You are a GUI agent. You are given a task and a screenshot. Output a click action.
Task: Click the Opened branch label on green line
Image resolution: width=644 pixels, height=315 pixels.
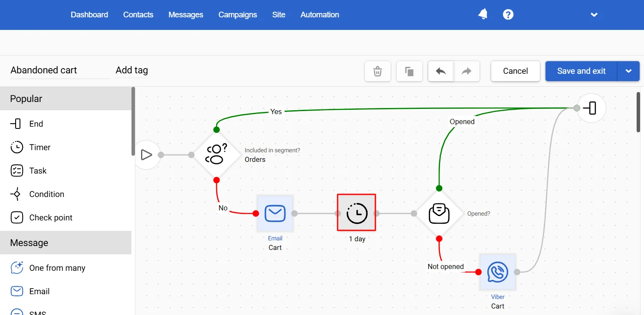point(462,121)
